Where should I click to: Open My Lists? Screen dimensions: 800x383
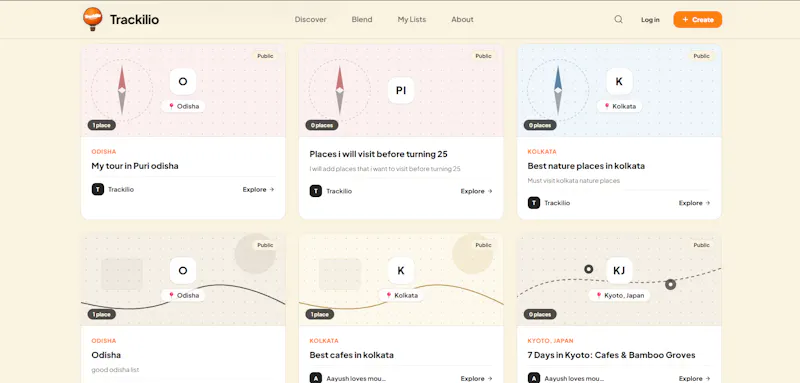[412, 19]
